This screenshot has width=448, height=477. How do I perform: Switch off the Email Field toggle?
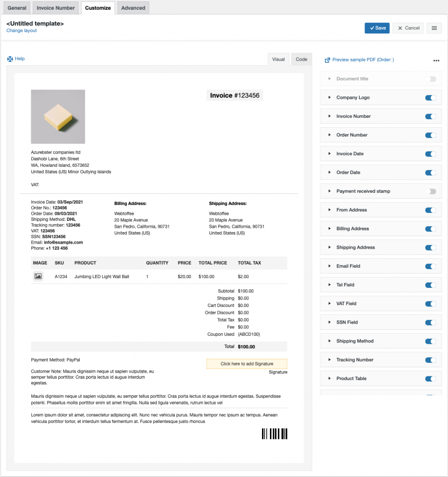[x=431, y=266]
